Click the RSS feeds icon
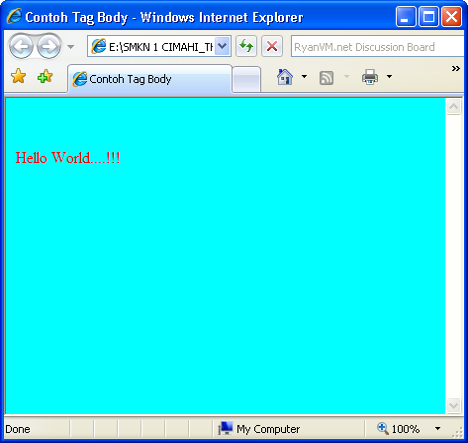Screen dimensions: 468x443 326,78
